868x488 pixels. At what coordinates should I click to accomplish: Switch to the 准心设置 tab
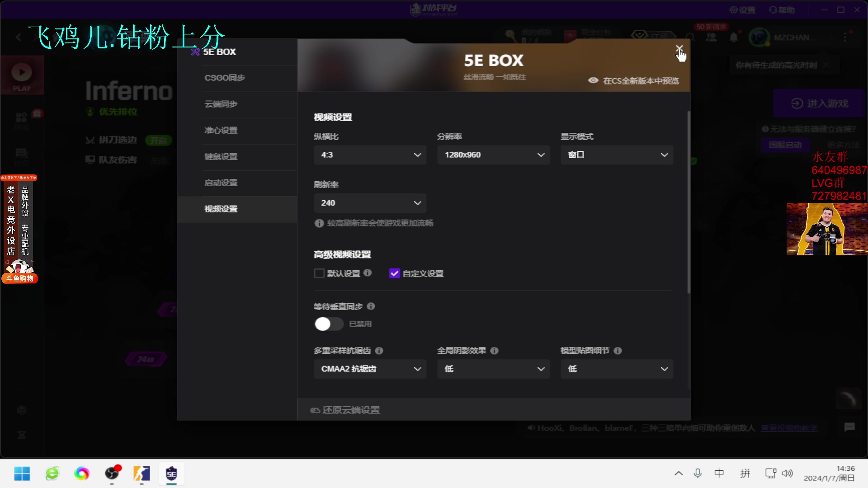tap(221, 130)
